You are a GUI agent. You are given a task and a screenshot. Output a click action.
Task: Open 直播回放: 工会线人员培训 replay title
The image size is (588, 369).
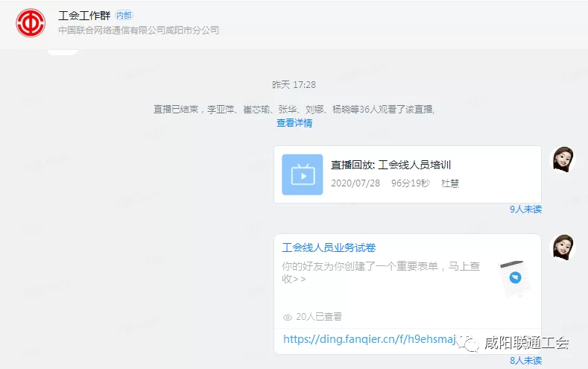point(391,165)
